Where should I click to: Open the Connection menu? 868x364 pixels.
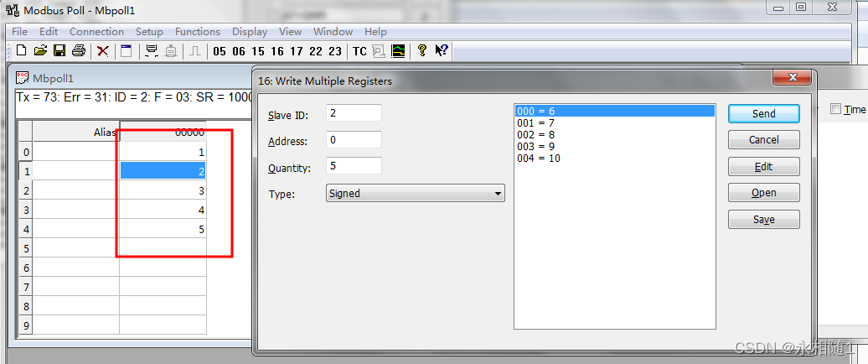(x=96, y=32)
